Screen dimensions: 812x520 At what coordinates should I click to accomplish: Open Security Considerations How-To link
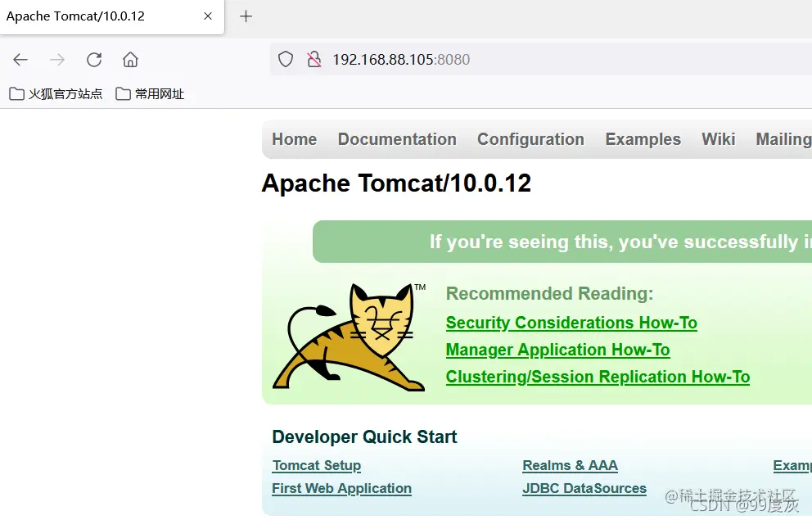pyautogui.click(x=571, y=323)
